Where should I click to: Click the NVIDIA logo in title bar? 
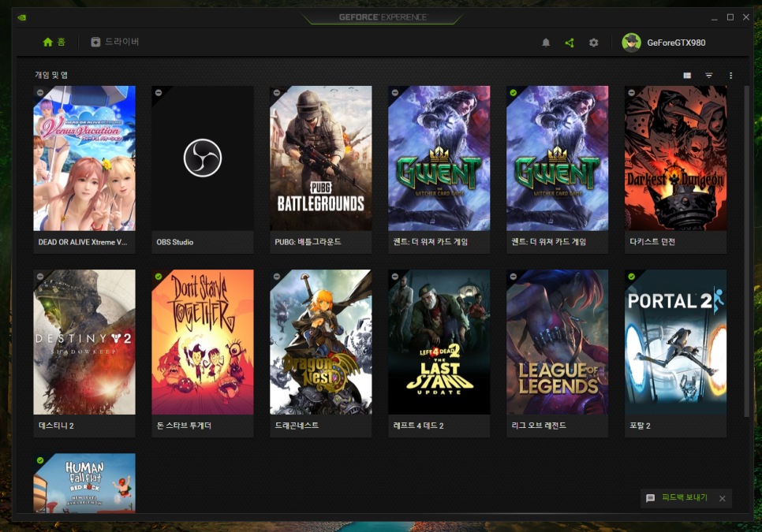pyautogui.click(x=22, y=17)
